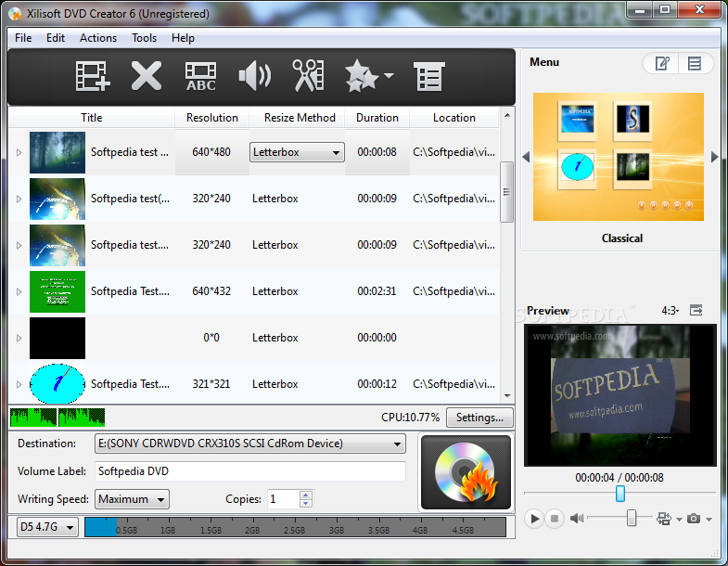
Task: Click the Location column header
Action: click(x=454, y=118)
